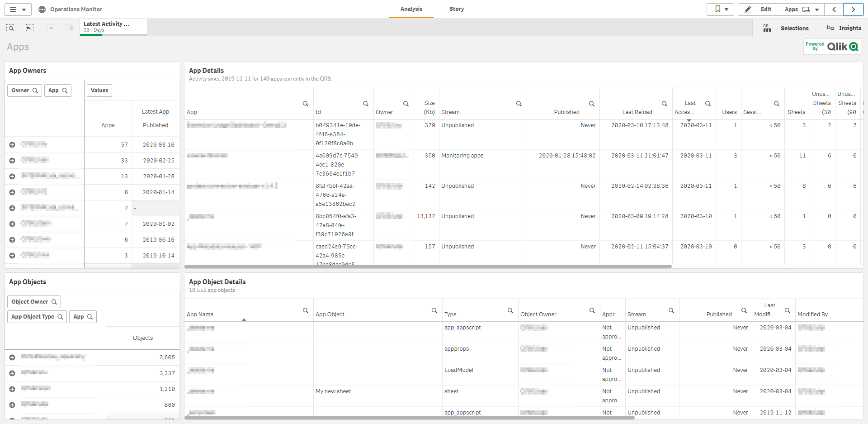868x424 pixels.
Task: Click the Edit sheet button
Action: point(759,10)
